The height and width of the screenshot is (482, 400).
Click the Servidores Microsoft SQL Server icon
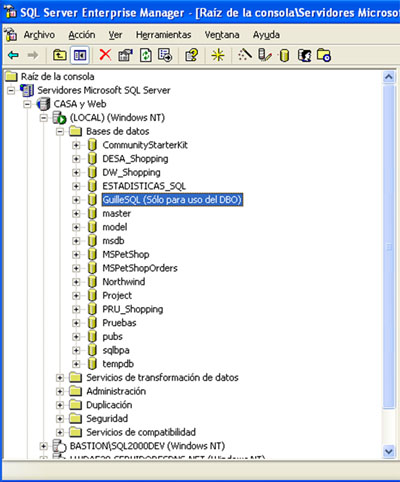pos(27,90)
